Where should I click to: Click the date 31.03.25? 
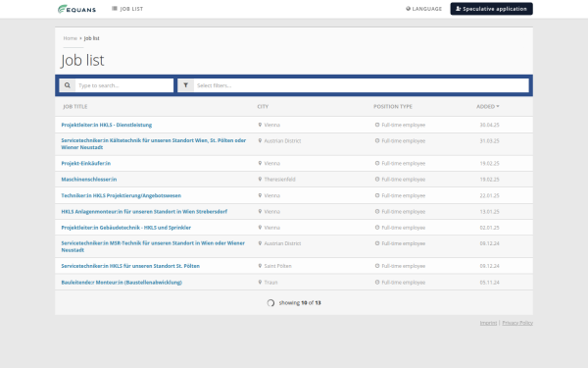pos(489,141)
